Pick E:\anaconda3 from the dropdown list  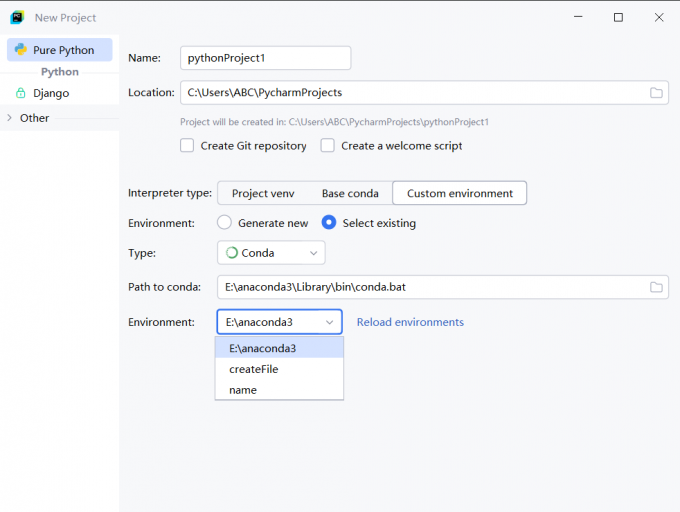pos(279,348)
